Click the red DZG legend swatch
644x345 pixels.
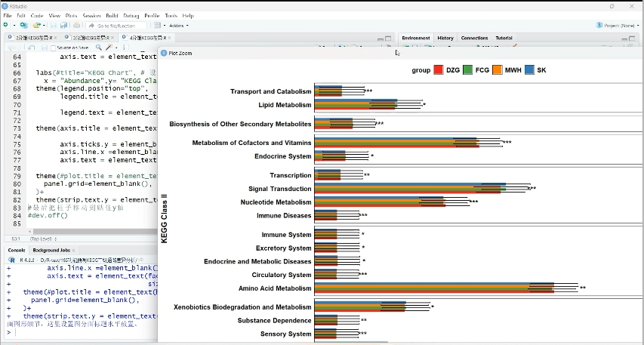[439, 69]
